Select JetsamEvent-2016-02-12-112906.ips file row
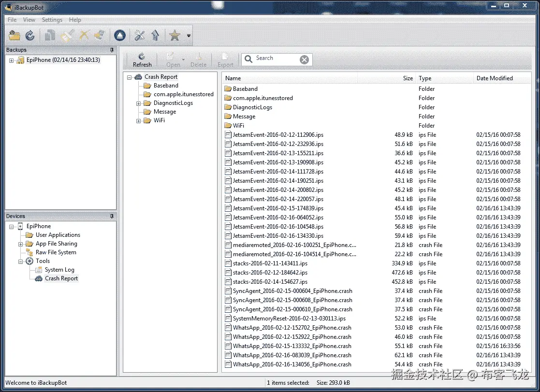 click(x=375, y=135)
